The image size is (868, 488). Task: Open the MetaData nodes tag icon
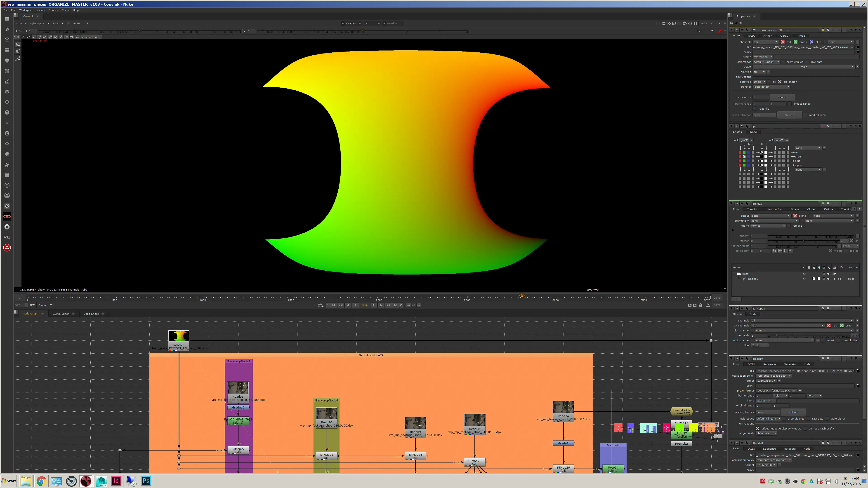point(7,154)
